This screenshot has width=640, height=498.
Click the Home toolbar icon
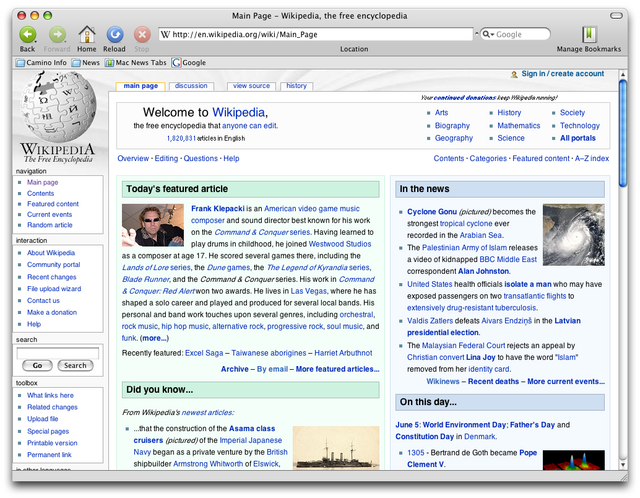pyautogui.click(x=87, y=35)
